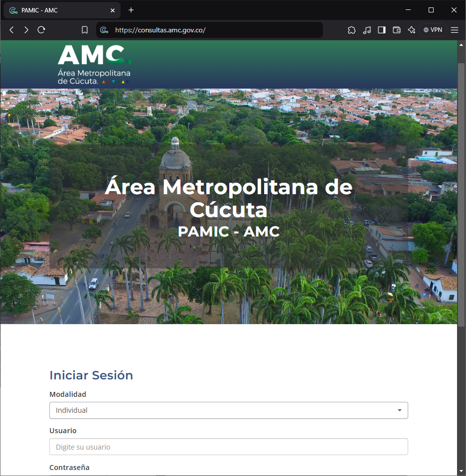Viewport: 466px width, 476px height.
Task: Reload the current page
Action: (x=41, y=30)
